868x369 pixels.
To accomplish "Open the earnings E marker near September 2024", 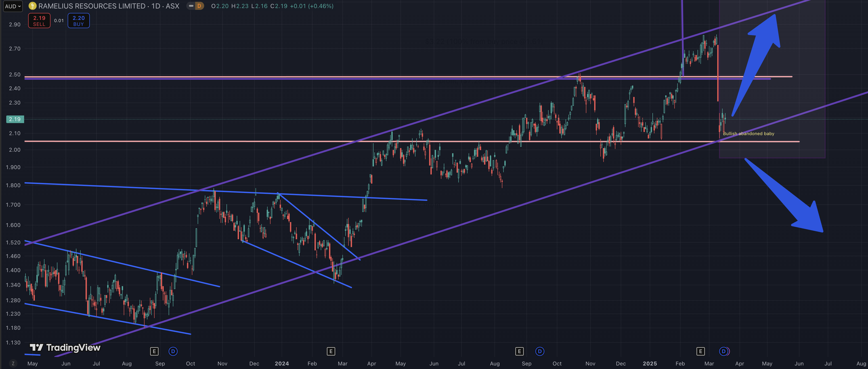I will [x=519, y=352].
